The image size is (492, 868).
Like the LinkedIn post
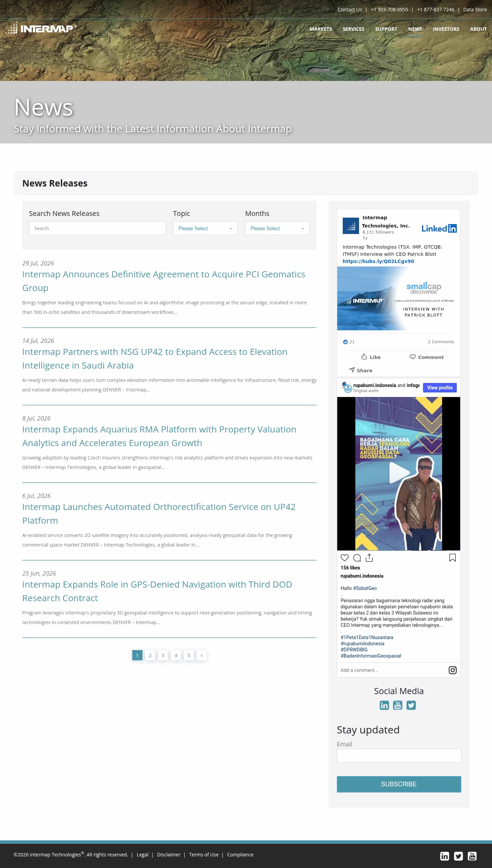coord(371,357)
